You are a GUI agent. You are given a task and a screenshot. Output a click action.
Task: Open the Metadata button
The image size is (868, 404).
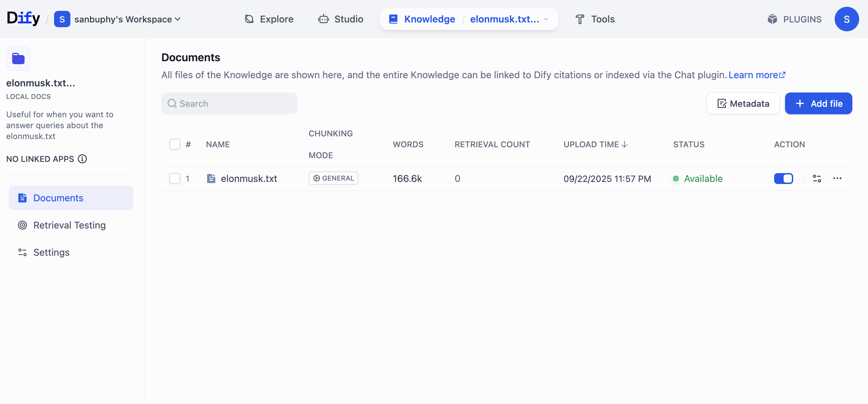click(743, 103)
